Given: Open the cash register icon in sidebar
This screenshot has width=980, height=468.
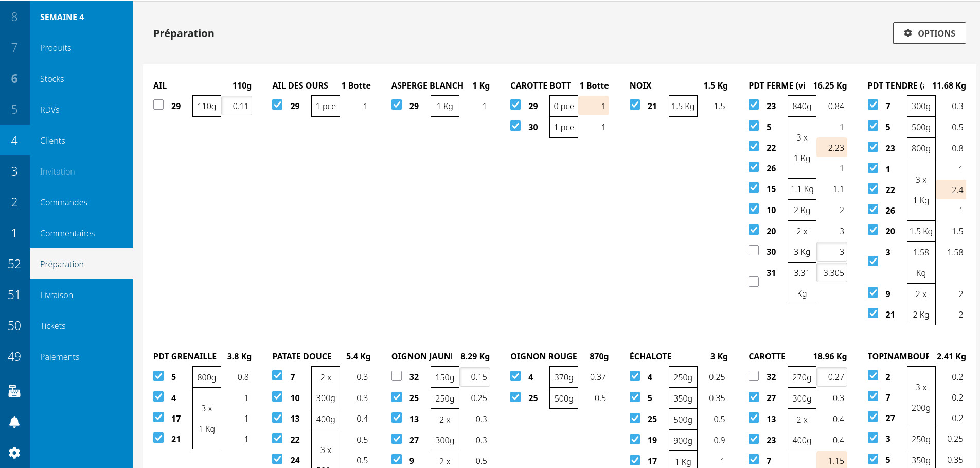Looking at the screenshot, I should 14,391.
